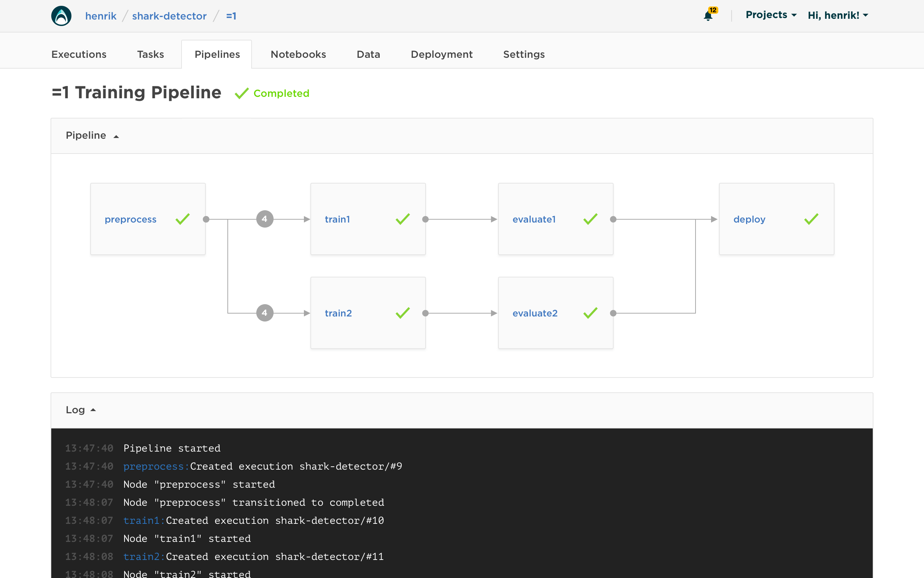This screenshot has width=924, height=578.
Task: Open the Hi, henrik! user menu
Action: pyautogui.click(x=838, y=15)
